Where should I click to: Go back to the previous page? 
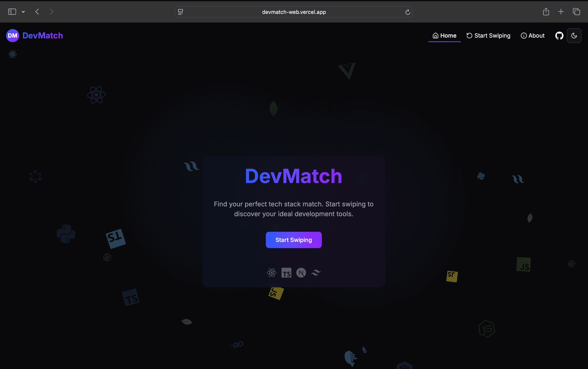pyautogui.click(x=37, y=12)
